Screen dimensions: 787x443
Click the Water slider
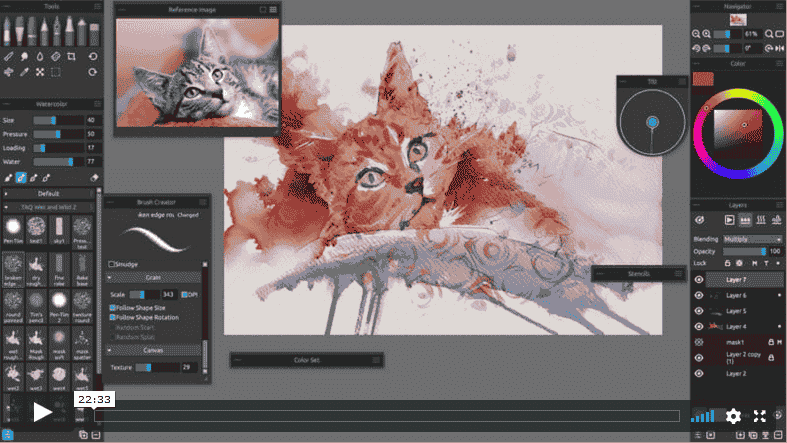pyautogui.click(x=58, y=162)
